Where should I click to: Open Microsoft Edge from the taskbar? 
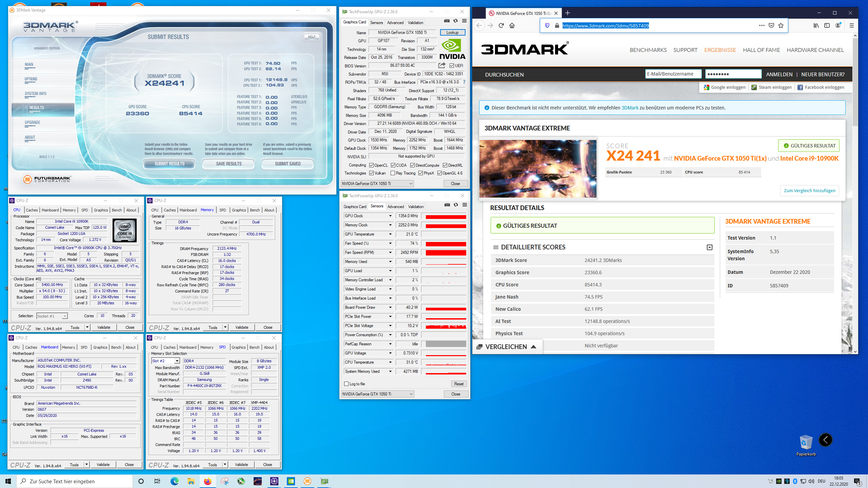pos(174,481)
